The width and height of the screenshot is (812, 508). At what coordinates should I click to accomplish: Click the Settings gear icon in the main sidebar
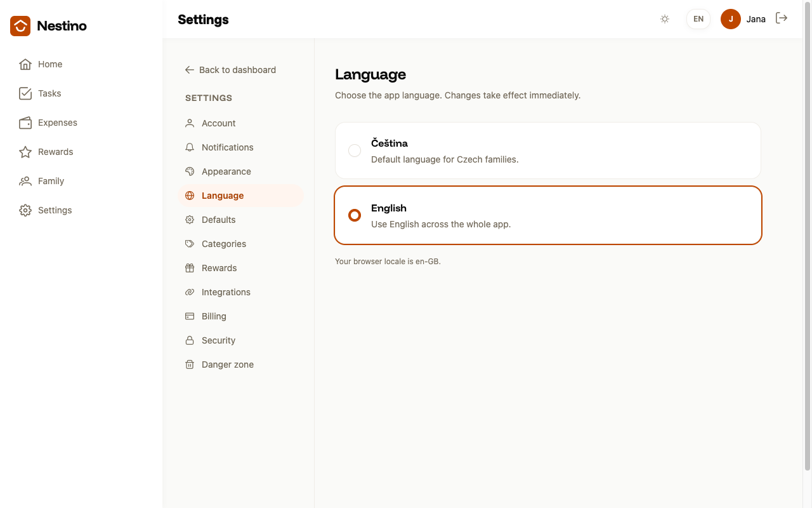[x=25, y=210]
